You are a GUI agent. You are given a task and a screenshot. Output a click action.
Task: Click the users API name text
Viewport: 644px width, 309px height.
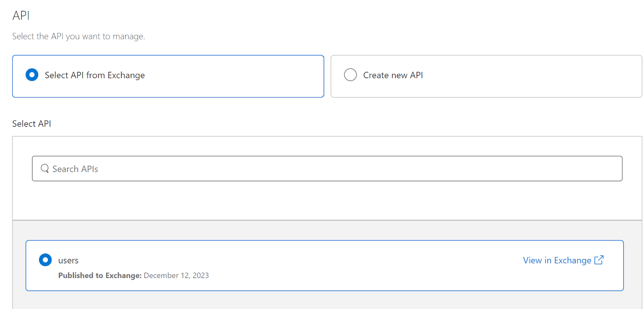(x=68, y=260)
